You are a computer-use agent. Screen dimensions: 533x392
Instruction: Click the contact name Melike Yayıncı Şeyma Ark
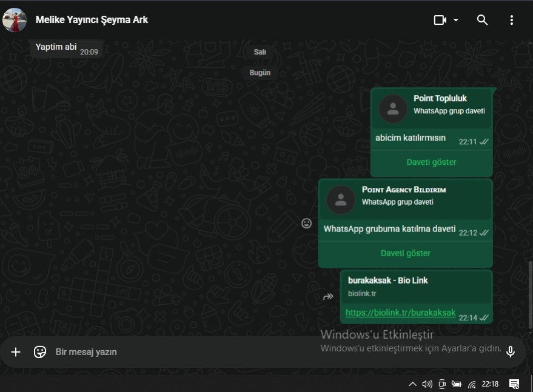(x=92, y=20)
